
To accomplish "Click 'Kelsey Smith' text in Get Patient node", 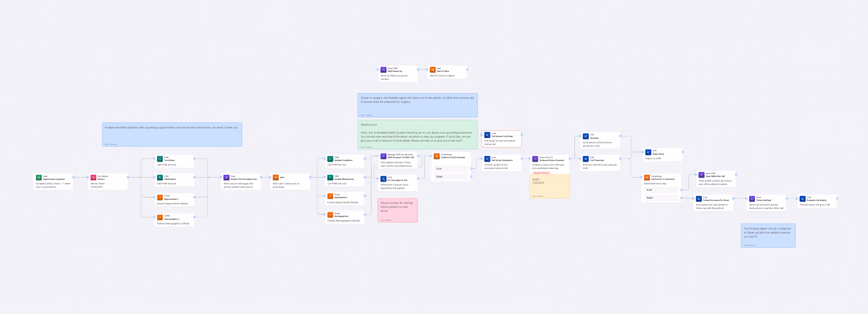I will pyautogui.click(x=97, y=183).
